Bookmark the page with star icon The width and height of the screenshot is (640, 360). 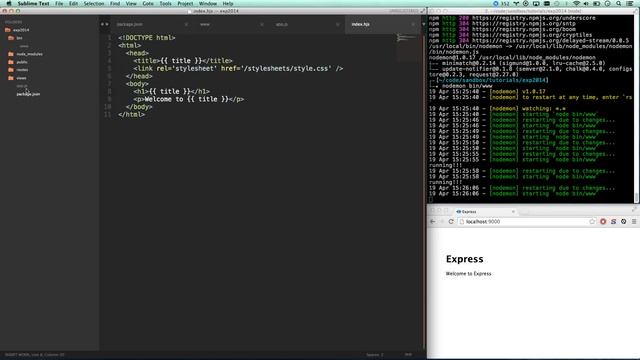point(592,222)
